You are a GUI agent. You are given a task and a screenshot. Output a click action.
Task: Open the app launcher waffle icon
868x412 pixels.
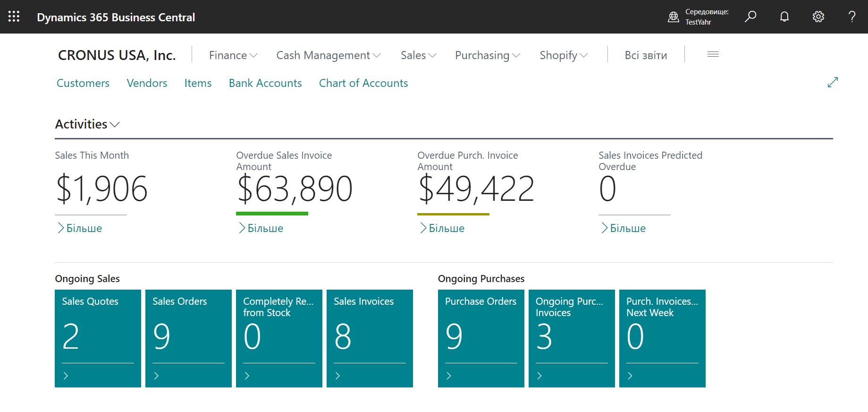point(14,17)
